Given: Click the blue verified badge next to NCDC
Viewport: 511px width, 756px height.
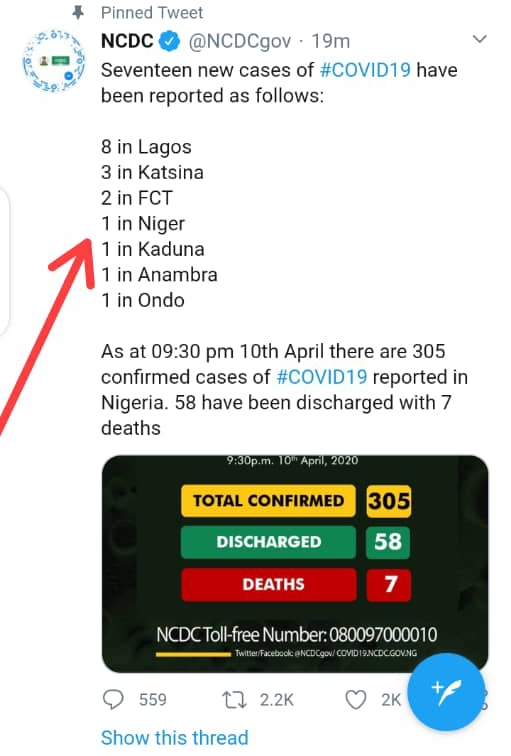Looking at the screenshot, I should pos(169,41).
